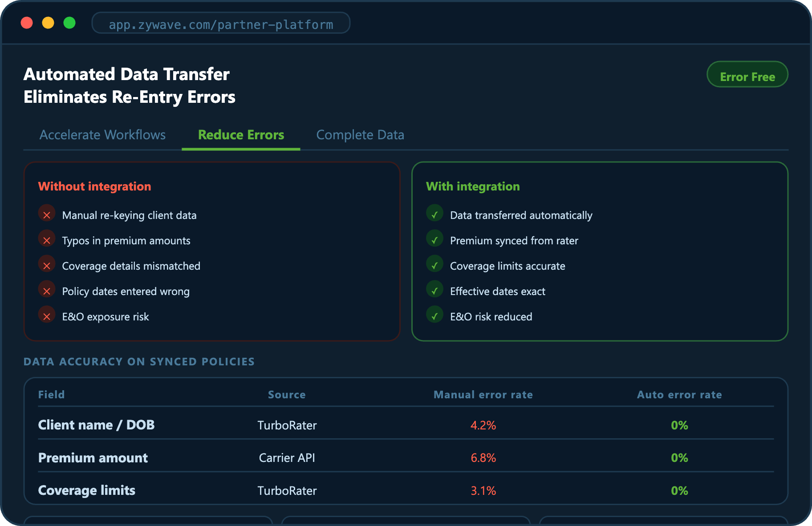Image resolution: width=812 pixels, height=526 pixels.
Task: Click the Error Free badge button
Action: point(747,77)
